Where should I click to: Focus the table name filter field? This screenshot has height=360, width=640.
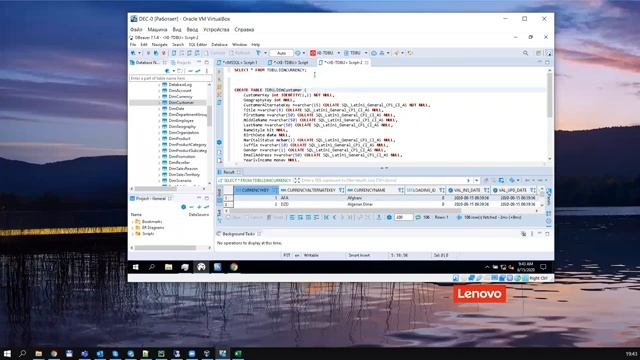click(170, 78)
